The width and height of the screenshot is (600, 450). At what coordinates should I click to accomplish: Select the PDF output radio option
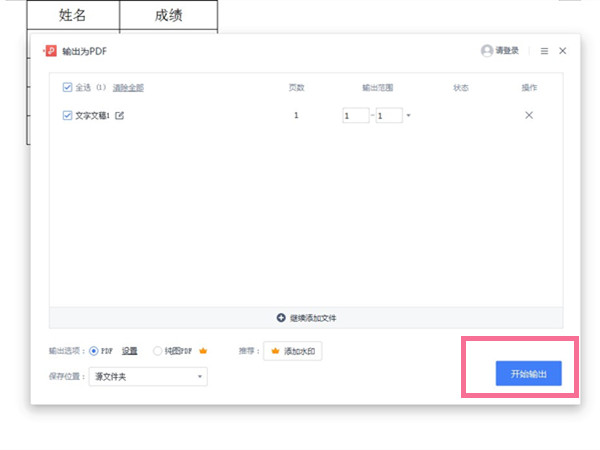coord(94,351)
